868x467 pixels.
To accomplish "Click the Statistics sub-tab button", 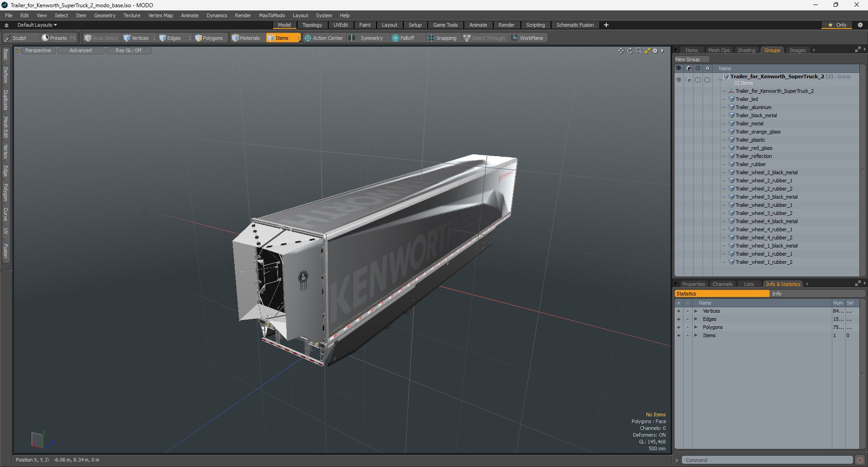I will 722,294.
